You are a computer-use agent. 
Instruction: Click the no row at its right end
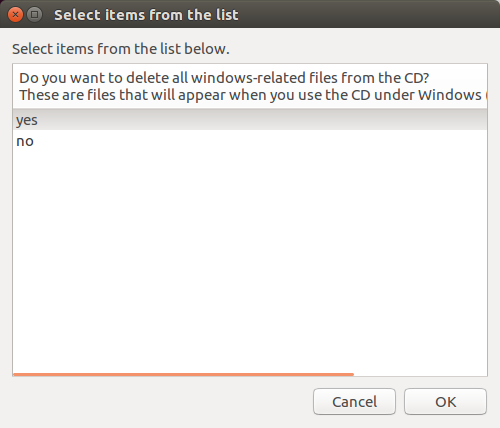(x=473, y=141)
